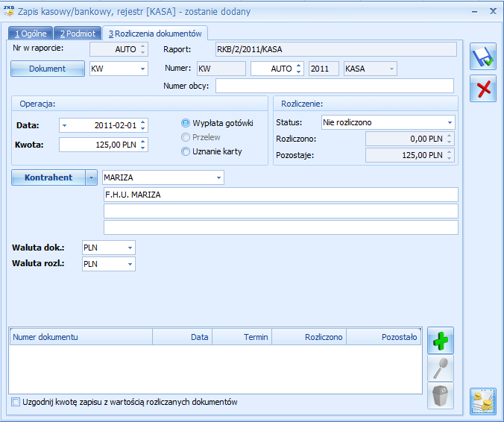
Task: Expand the Kontrahent button arrow
Action: [91, 177]
